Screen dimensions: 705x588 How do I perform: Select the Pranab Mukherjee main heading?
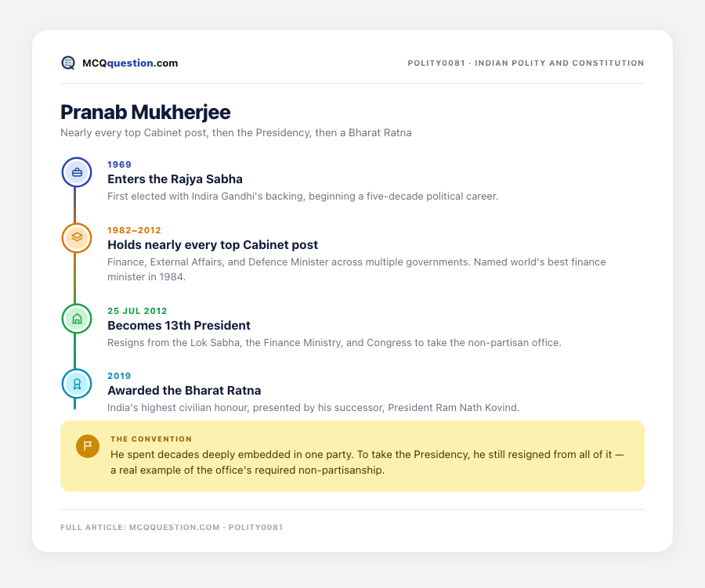(146, 112)
